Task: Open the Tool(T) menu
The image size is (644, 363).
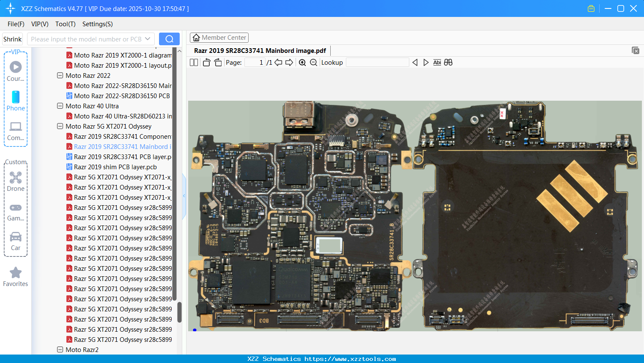Action: (65, 24)
